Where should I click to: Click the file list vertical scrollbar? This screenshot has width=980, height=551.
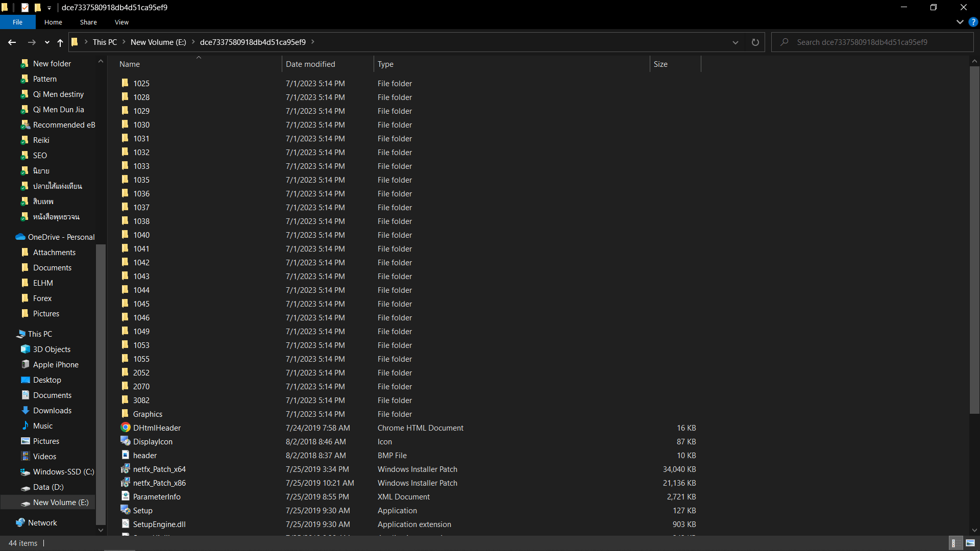tap(974, 240)
